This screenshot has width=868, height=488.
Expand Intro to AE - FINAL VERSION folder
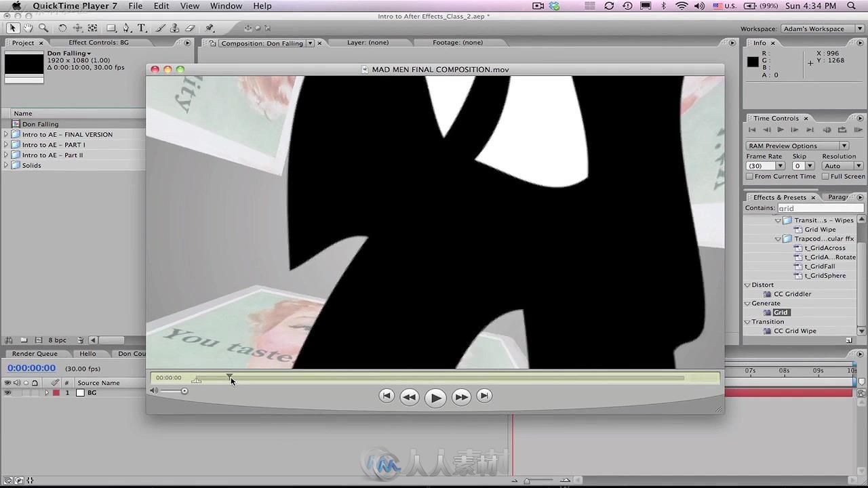[x=7, y=134]
